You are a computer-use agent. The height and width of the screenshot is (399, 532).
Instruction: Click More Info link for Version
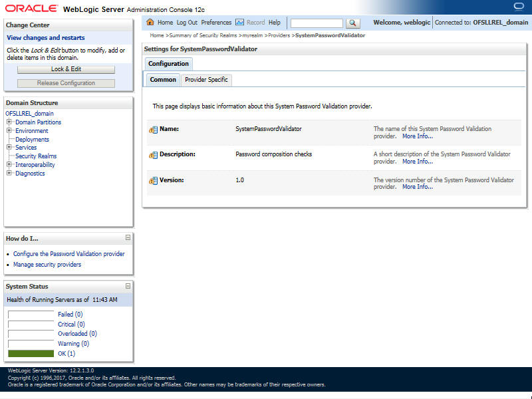click(418, 187)
